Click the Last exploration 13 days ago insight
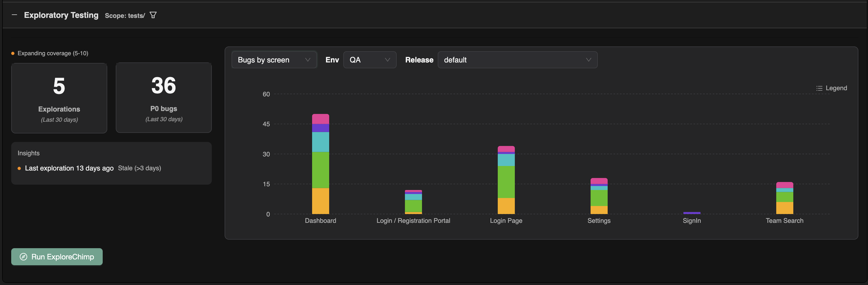 69,168
